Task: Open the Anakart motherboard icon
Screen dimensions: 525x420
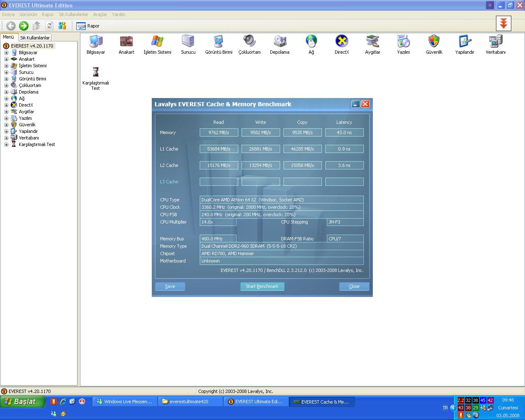Action: point(126,45)
